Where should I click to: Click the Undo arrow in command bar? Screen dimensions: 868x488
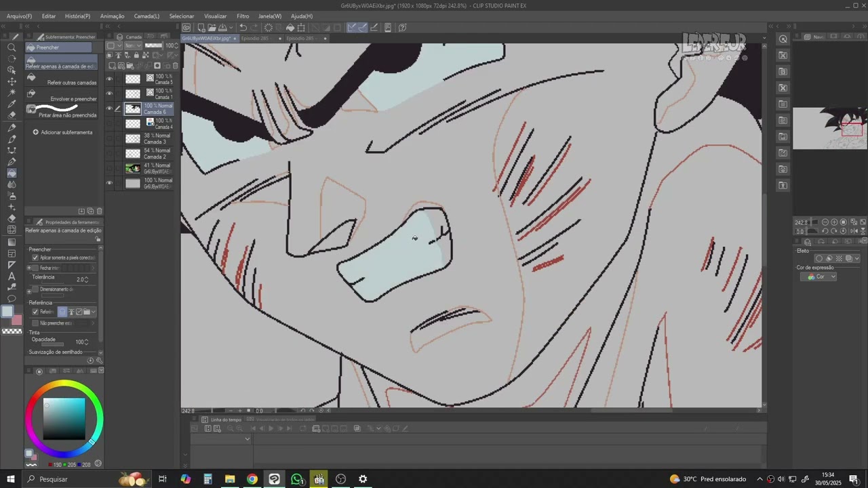coord(243,28)
